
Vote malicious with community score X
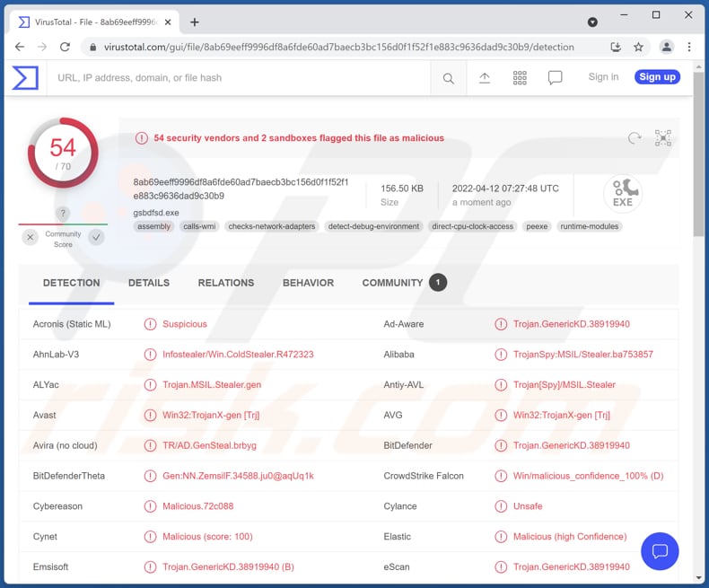[31, 237]
